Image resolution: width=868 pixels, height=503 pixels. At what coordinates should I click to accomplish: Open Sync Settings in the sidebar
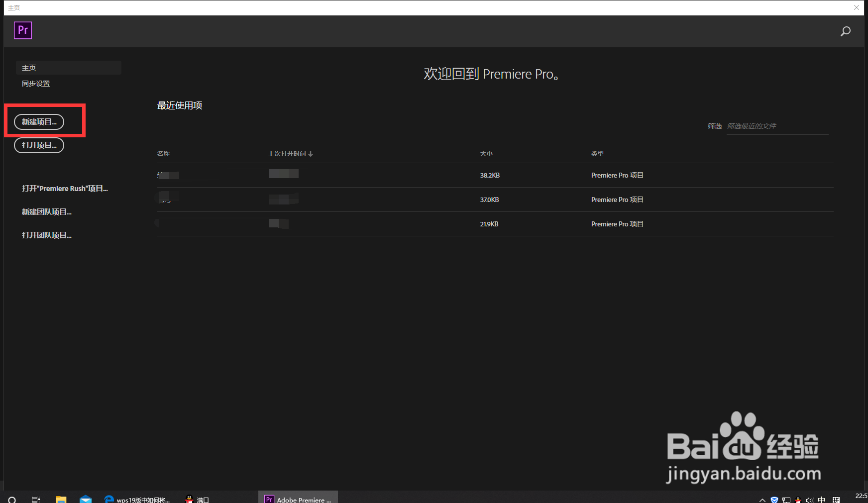coord(36,84)
